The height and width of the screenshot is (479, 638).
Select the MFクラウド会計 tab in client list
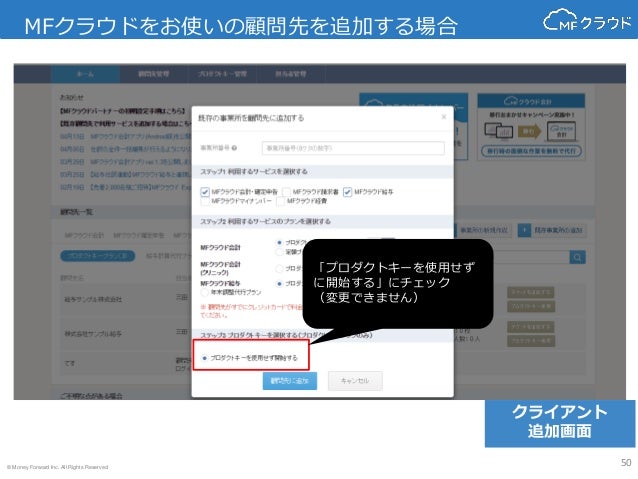84,235
